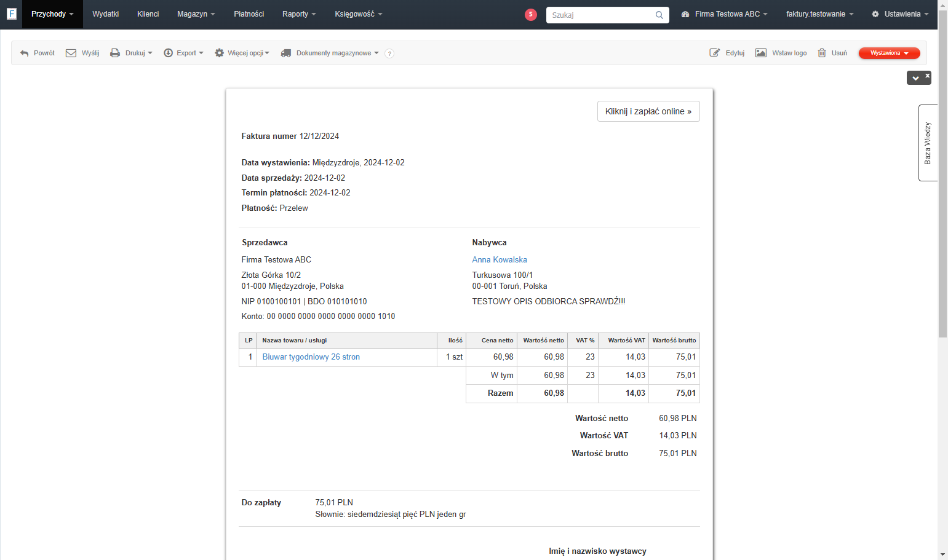Delete the invoice with the Usuń trash
The height and width of the screenshot is (560, 948).
(832, 53)
